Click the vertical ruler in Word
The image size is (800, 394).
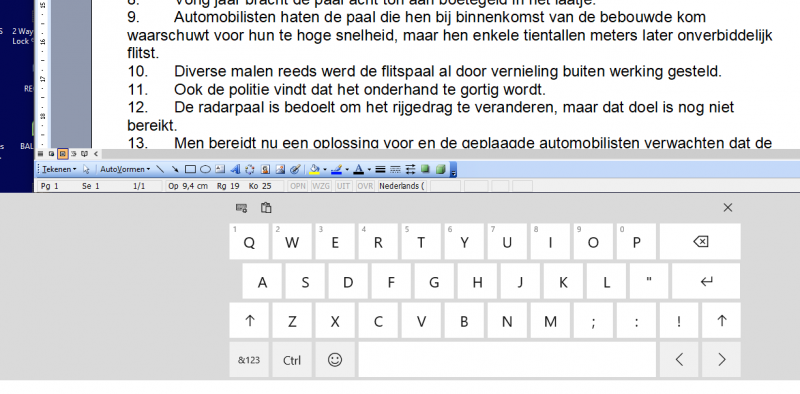tap(42, 74)
